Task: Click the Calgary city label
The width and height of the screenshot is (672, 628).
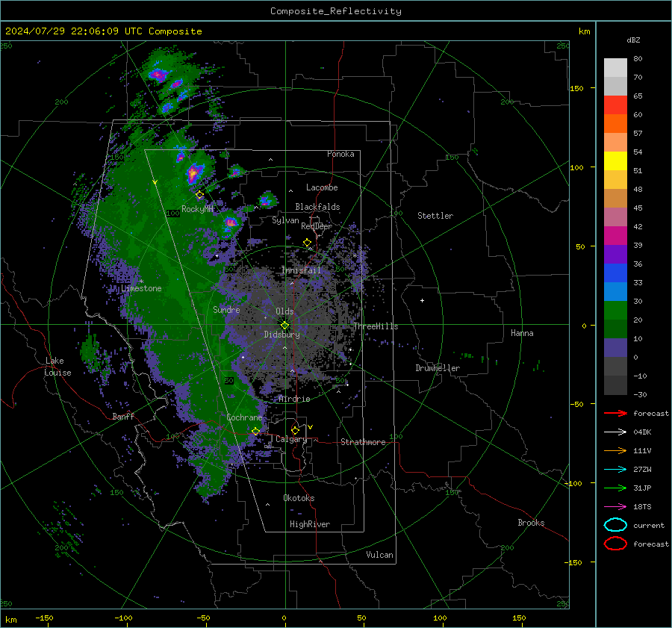Action: click(291, 439)
